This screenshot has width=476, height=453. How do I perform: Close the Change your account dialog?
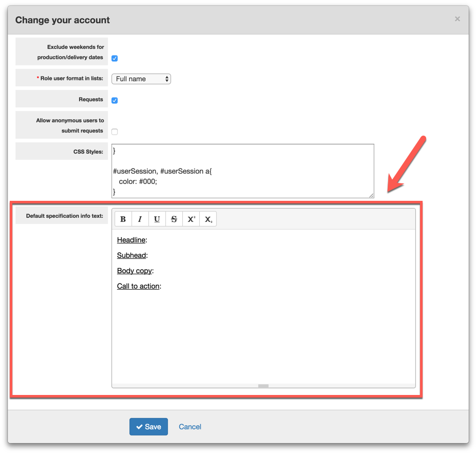pyautogui.click(x=457, y=19)
